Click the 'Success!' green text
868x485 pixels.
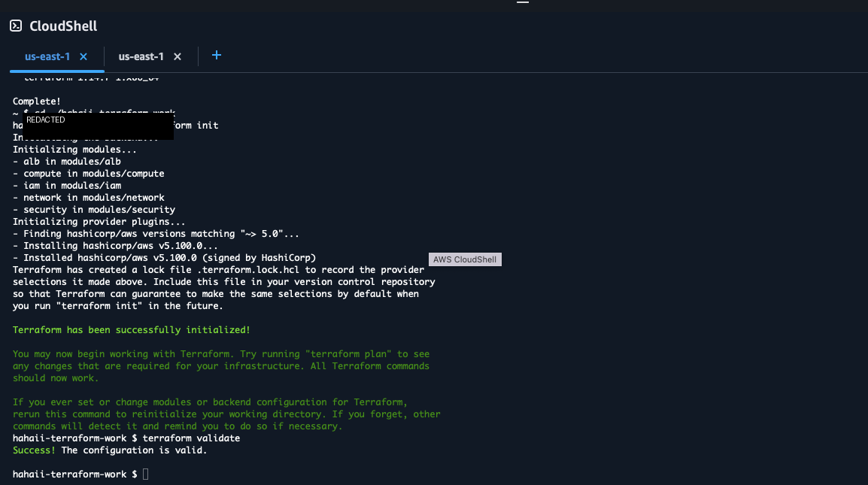[34, 450]
